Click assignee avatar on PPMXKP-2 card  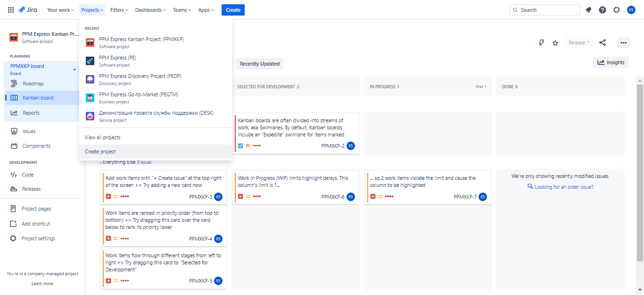tap(350, 146)
